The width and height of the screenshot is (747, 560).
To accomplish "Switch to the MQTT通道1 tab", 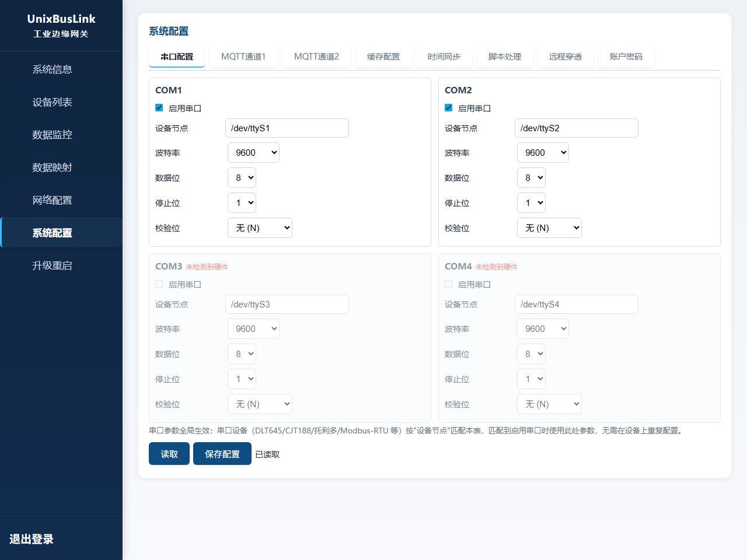I will (243, 57).
